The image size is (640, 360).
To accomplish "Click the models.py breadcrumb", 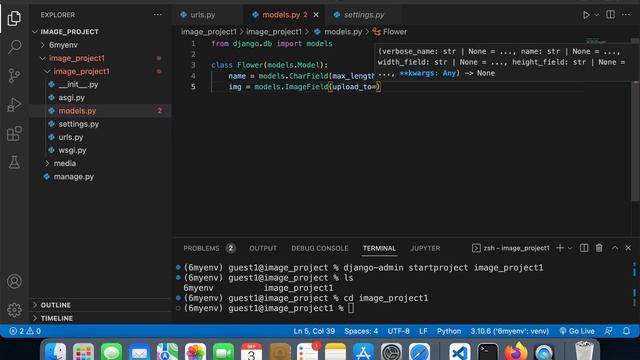I will coord(338,32).
